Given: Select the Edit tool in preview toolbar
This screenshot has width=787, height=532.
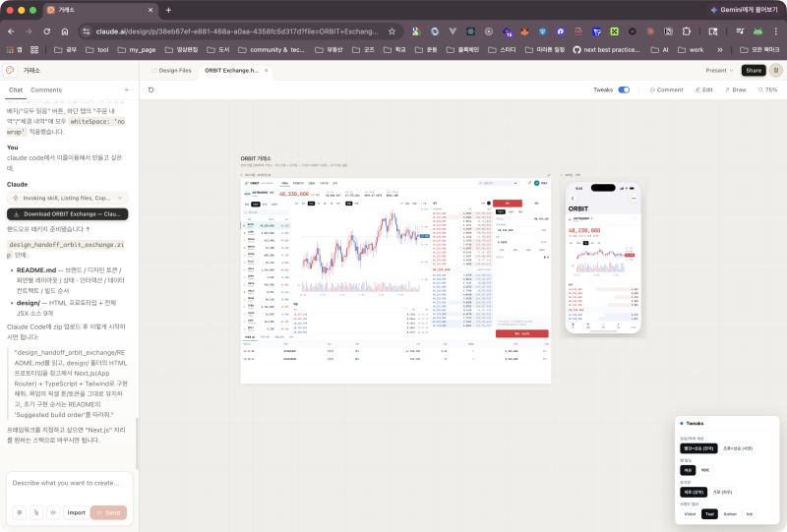Looking at the screenshot, I should click(703, 89).
